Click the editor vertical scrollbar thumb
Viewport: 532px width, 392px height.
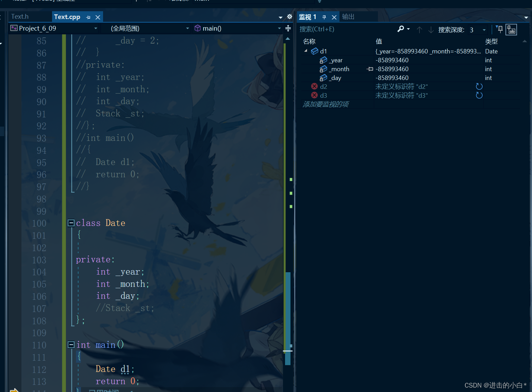pos(288,318)
